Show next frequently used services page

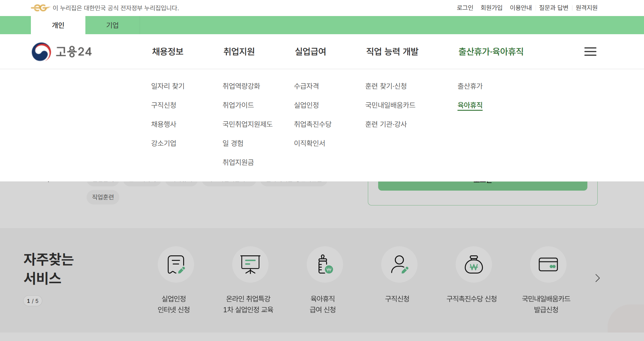tap(597, 278)
